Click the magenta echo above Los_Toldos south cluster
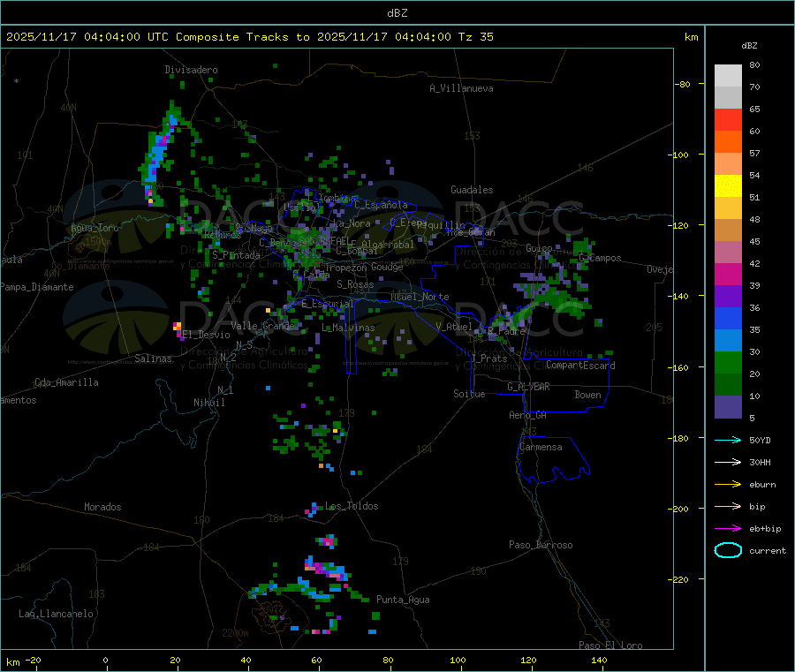This screenshot has width=795, height=672. [x=328, y=541]
